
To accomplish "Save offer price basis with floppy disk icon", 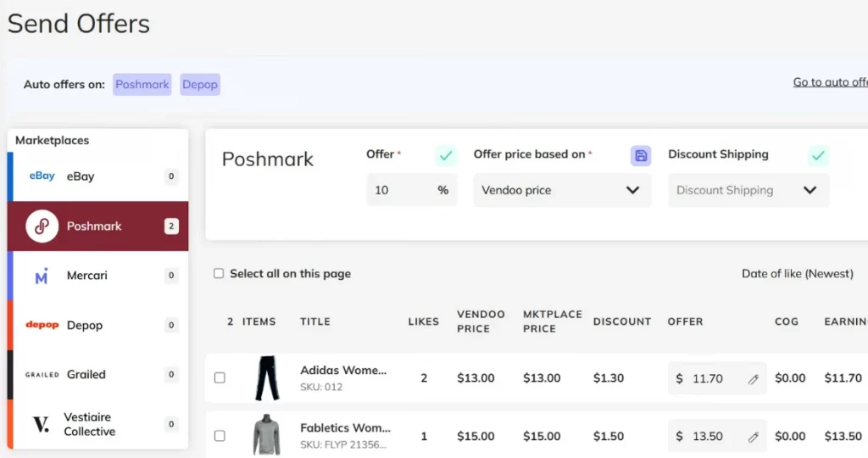I will (641, 155).
